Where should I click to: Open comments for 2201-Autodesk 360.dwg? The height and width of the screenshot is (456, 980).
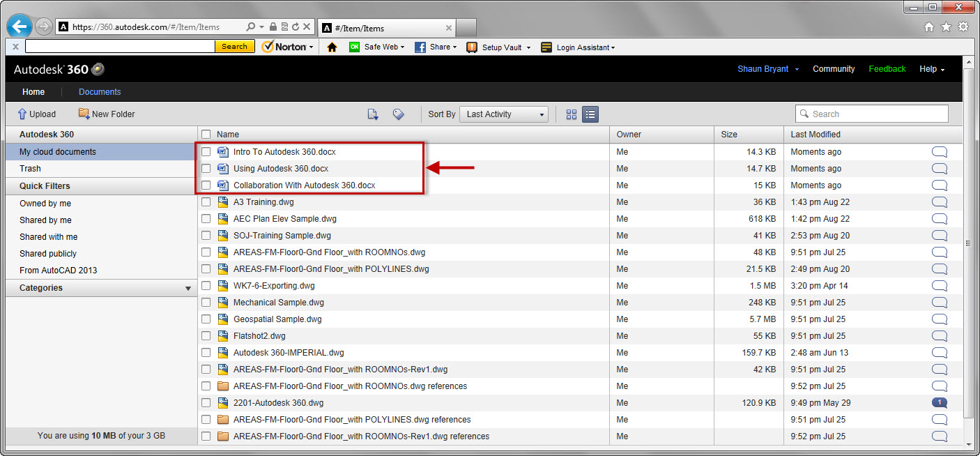click(x=939, y=402)
